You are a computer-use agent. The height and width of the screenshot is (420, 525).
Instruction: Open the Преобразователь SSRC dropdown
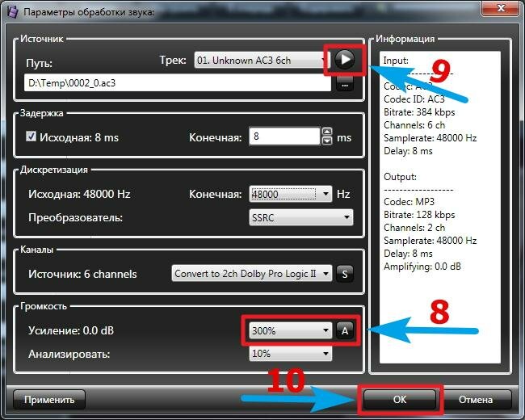(x=301, y=217)
